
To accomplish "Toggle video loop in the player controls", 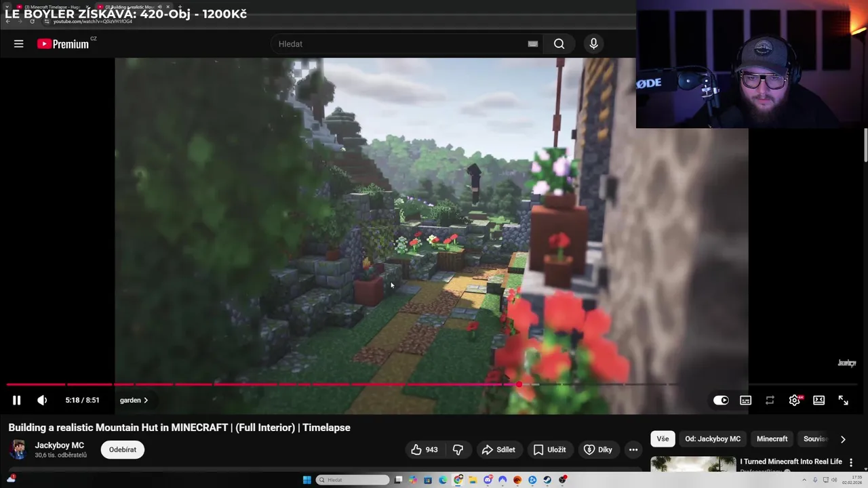I will click(770, 401).
